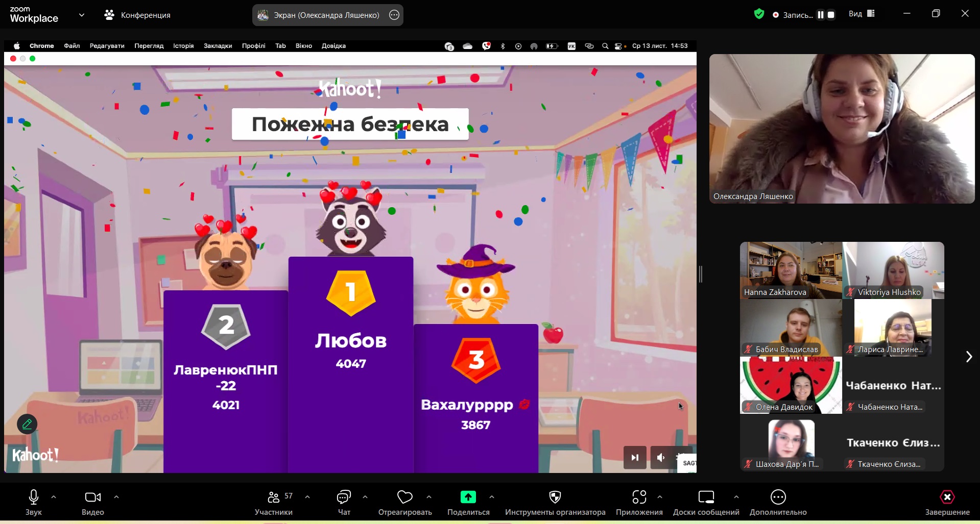Mute the Kahoot sound speaker
The width and height of the screenshot is (980, 524).
[x=660, y=458]
